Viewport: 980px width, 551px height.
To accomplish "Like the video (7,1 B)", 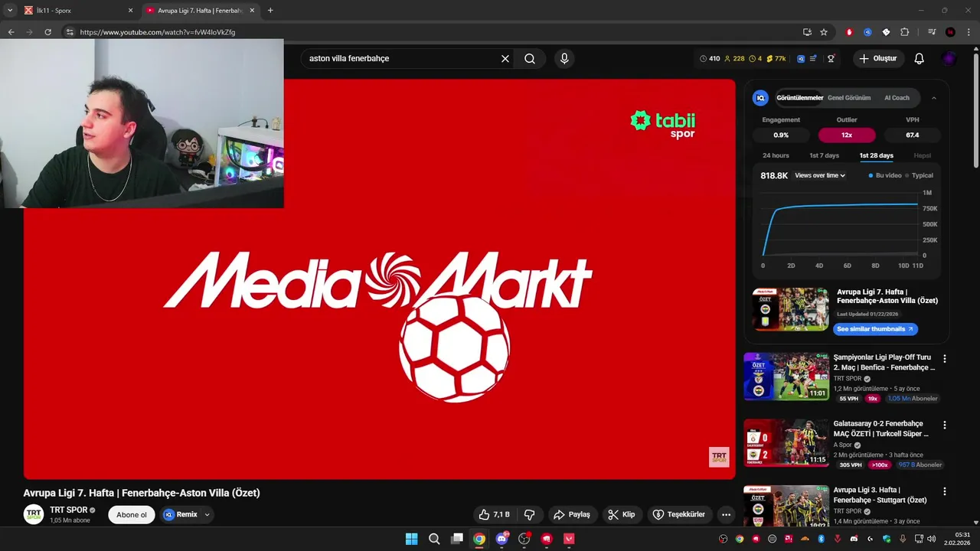I will (494, 514).
